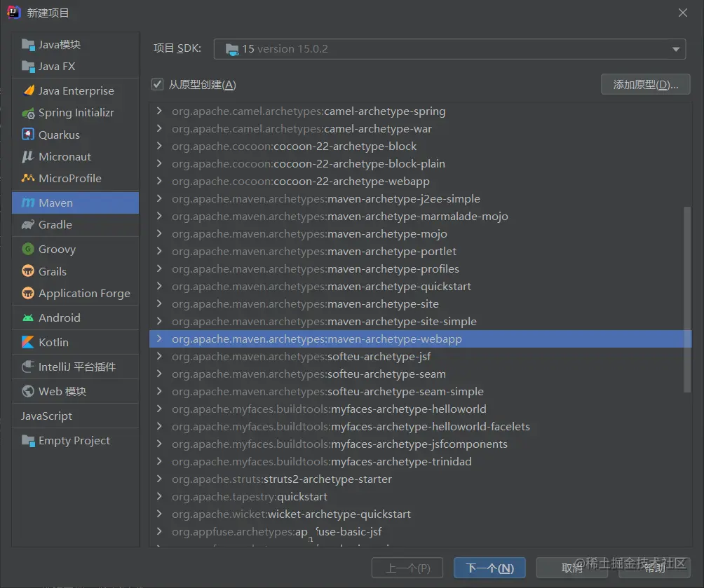Expand struts2-archetype-starter entry
The width and height of the screenshot is (704, 588).
[x=159, y=479]
